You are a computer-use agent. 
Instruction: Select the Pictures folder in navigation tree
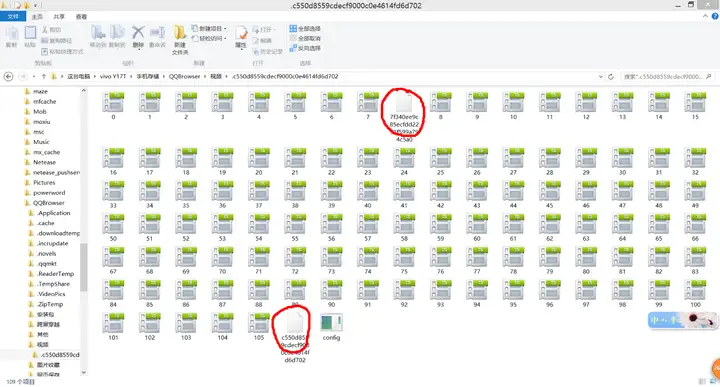pyautogui.click(x=44, y=183)
